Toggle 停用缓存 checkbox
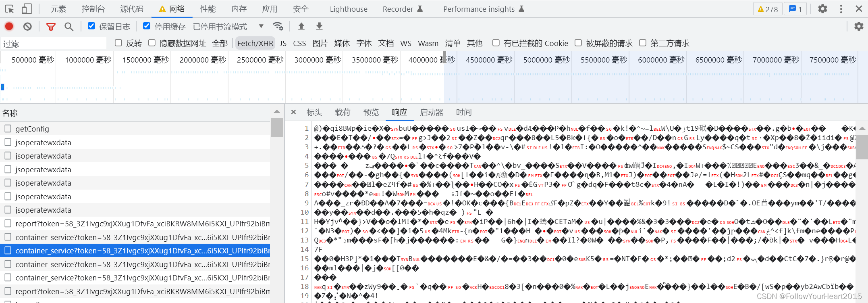 tap(147, 26)
